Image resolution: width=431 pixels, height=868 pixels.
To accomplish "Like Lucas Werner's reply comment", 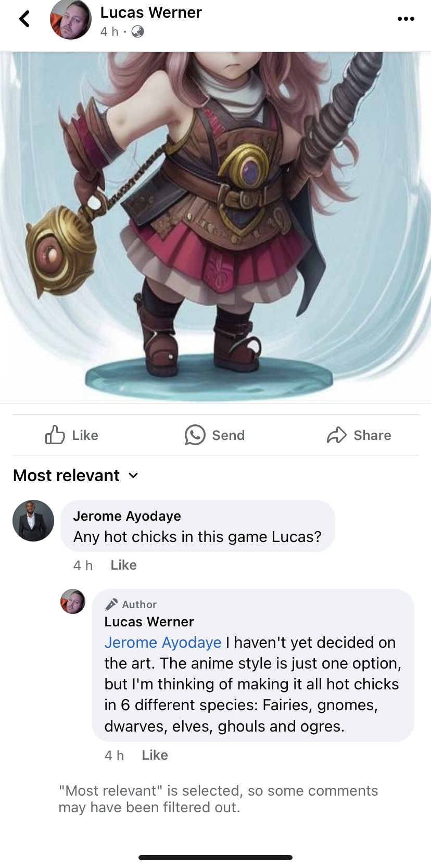I will pos(155,755).
